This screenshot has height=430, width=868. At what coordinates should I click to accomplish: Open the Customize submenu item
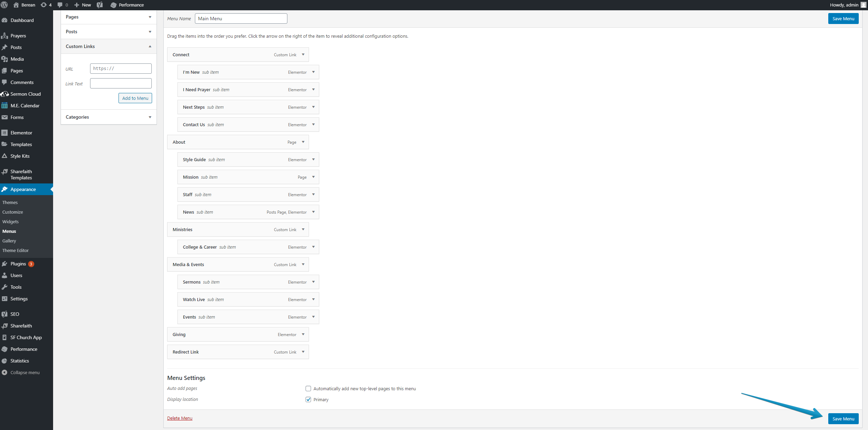13,212
